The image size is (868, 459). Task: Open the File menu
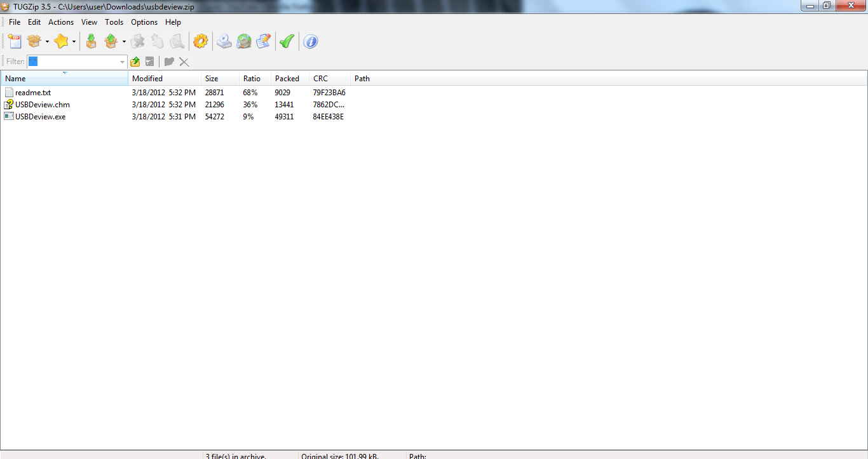click(x=15, y=22)
